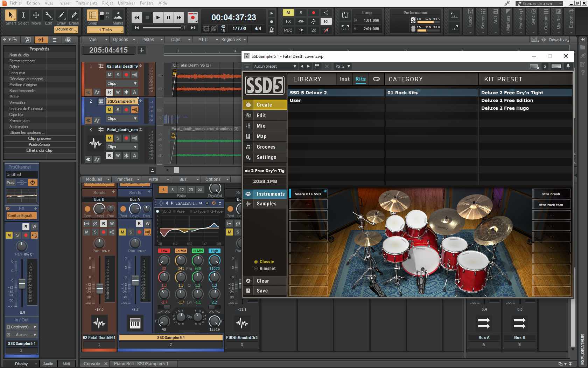Open the Traitements menu
The image size is (588, 368).
(86, 3)
